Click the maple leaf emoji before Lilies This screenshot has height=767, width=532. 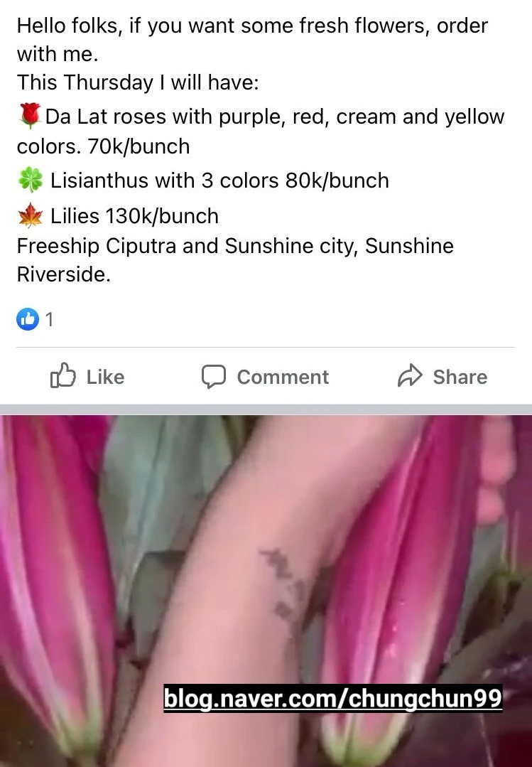point(31,215)
